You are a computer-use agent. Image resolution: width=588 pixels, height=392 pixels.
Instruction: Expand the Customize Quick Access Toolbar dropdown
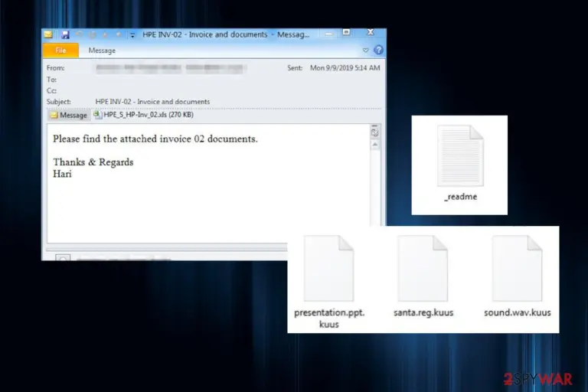[132, 35]
